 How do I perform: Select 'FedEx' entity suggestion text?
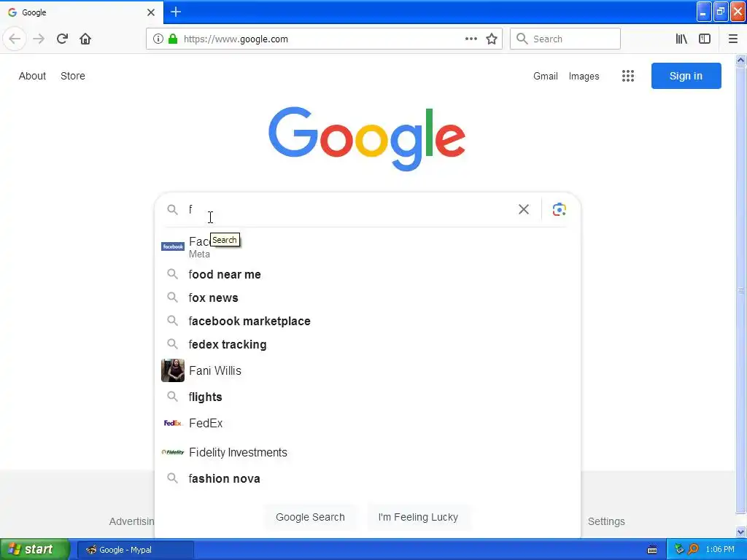[x=206, y=424]
